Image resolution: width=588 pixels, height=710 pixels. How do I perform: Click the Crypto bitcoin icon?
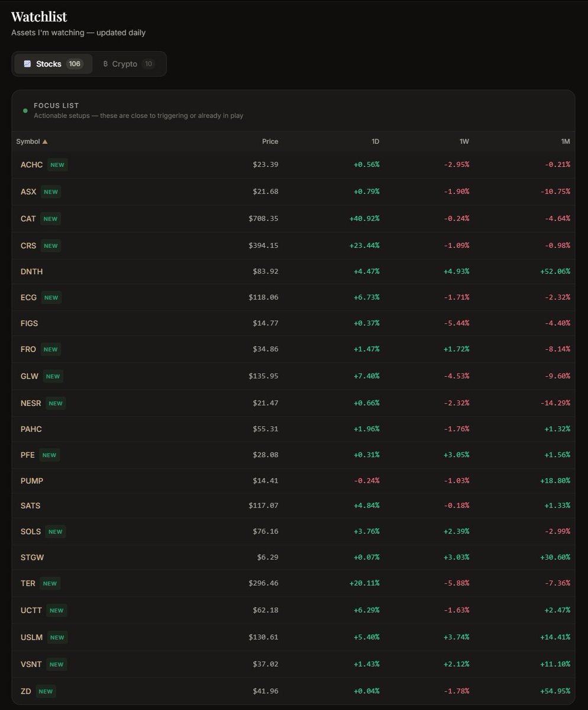106,64
